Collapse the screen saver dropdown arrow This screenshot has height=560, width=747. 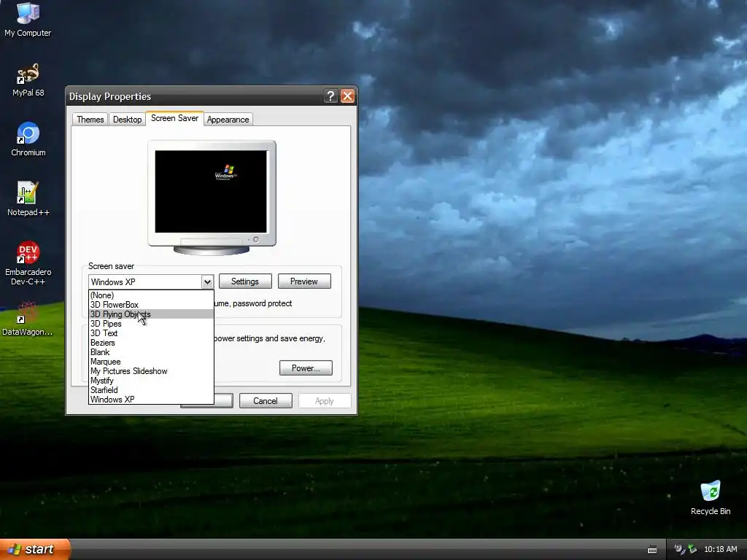[207, 282]
